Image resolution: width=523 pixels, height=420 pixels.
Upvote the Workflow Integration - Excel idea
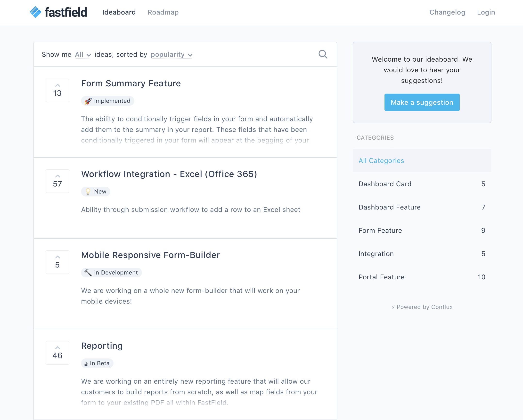(57, 176)
